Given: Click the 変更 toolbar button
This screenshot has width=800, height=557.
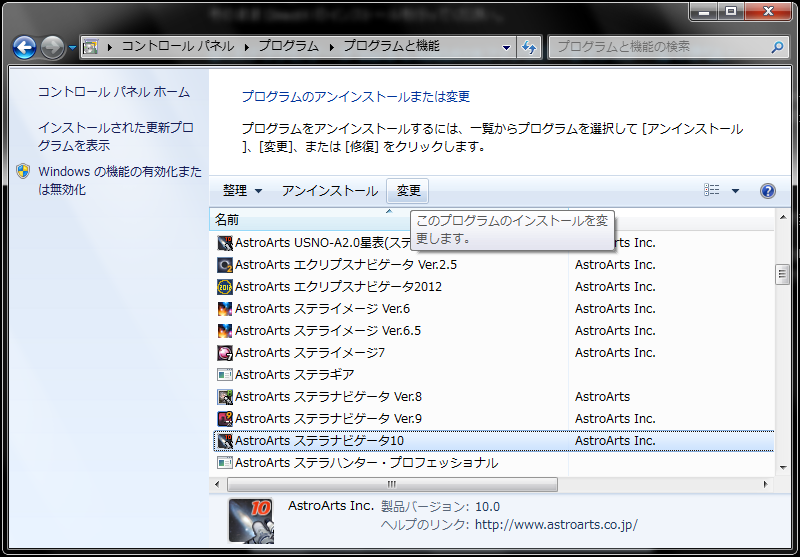Looking at the screenshot, I should (408, 191).
